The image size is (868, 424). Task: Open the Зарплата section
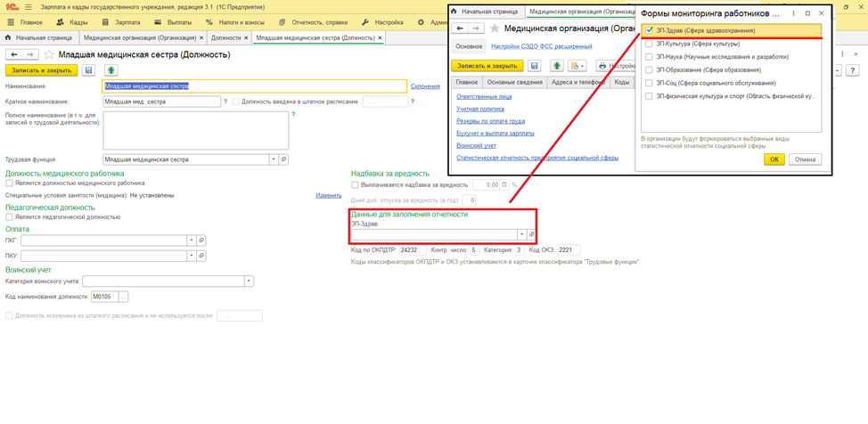[x=121, y=22]
